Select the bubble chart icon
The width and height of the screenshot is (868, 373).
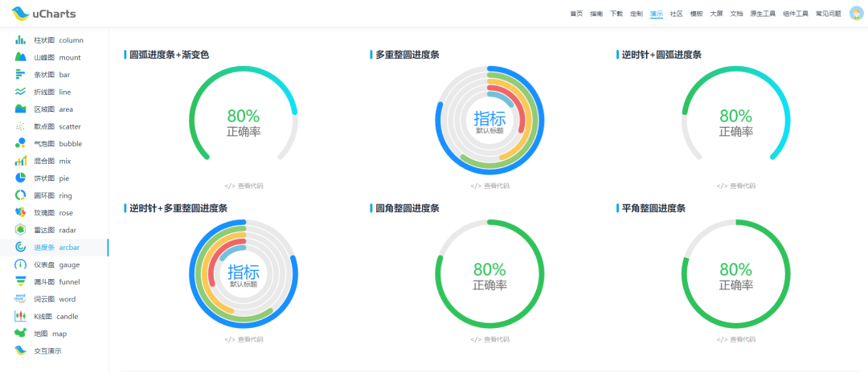tap(21, 144)
